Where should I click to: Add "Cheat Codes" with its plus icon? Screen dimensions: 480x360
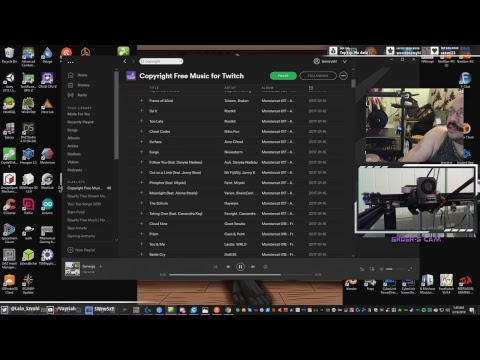click(141, 131)
